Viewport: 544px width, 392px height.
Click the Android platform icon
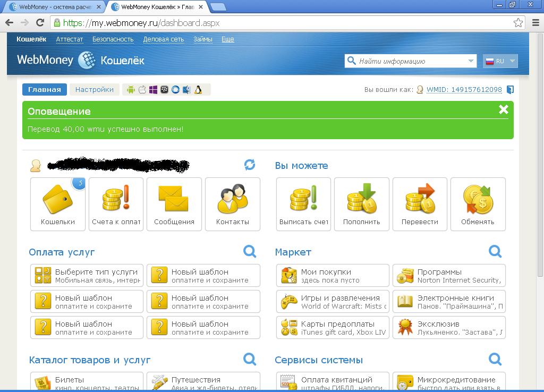click(x=131, y=90)
